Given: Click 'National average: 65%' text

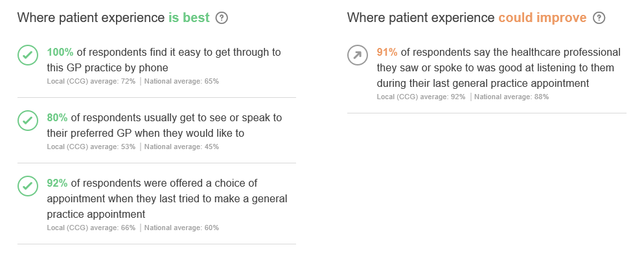Looking at the screenshot, I should [x=181, y=81].
